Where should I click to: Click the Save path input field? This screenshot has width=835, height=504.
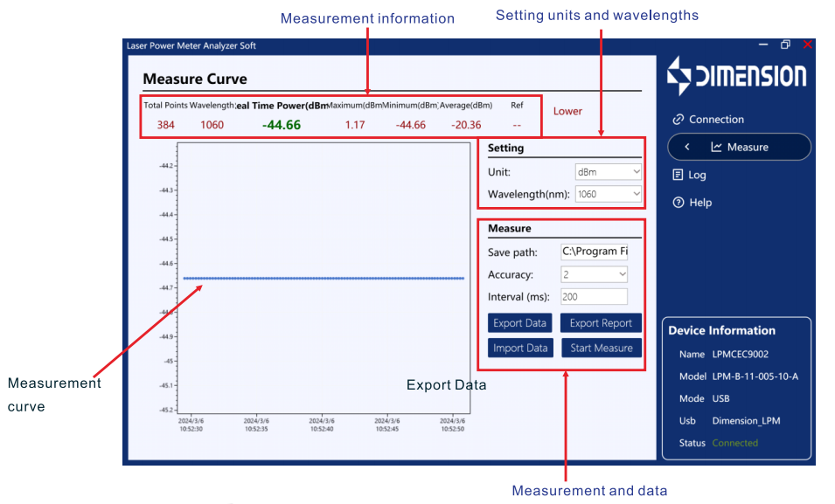pyautogui.click(x=594, y=252)
